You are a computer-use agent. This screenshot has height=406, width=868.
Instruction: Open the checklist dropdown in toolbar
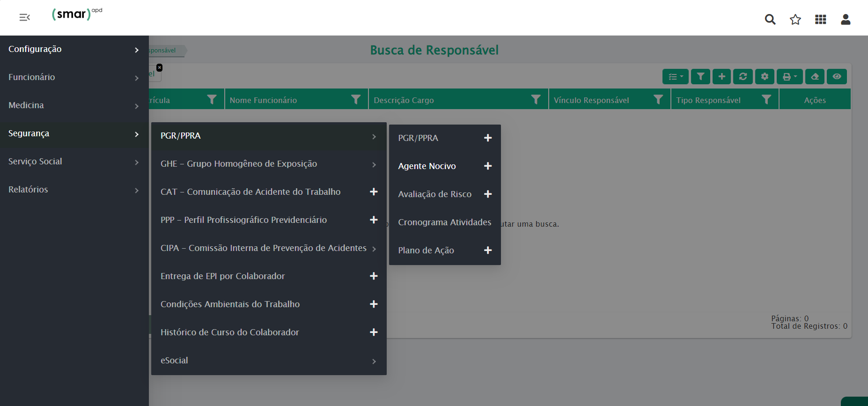[675, 76]
